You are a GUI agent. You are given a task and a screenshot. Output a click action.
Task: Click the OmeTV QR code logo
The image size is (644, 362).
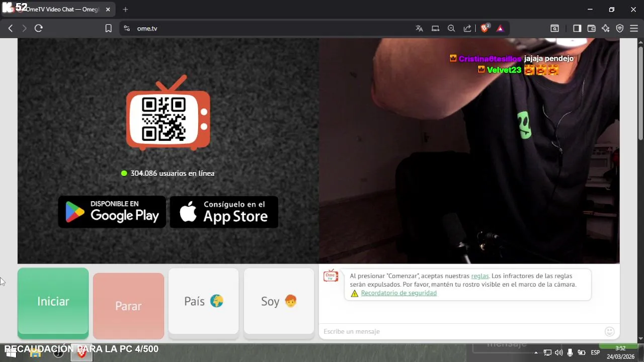[168, 114]
